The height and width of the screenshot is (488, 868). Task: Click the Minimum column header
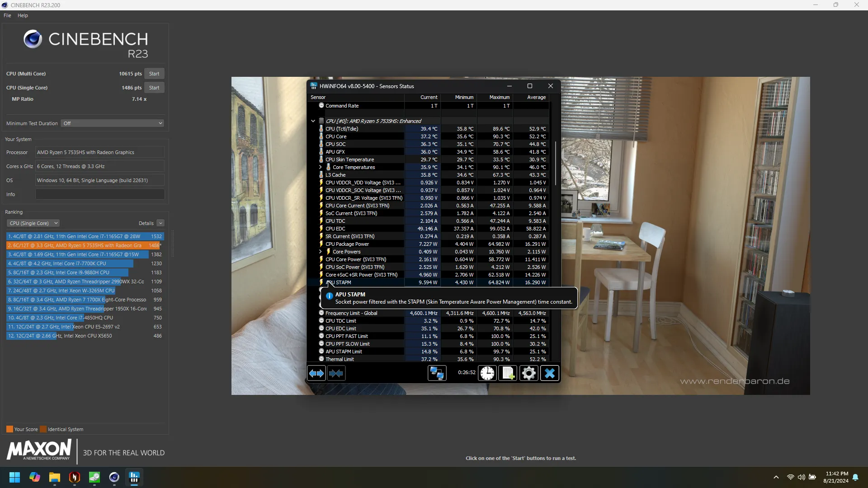coord(459,97)
